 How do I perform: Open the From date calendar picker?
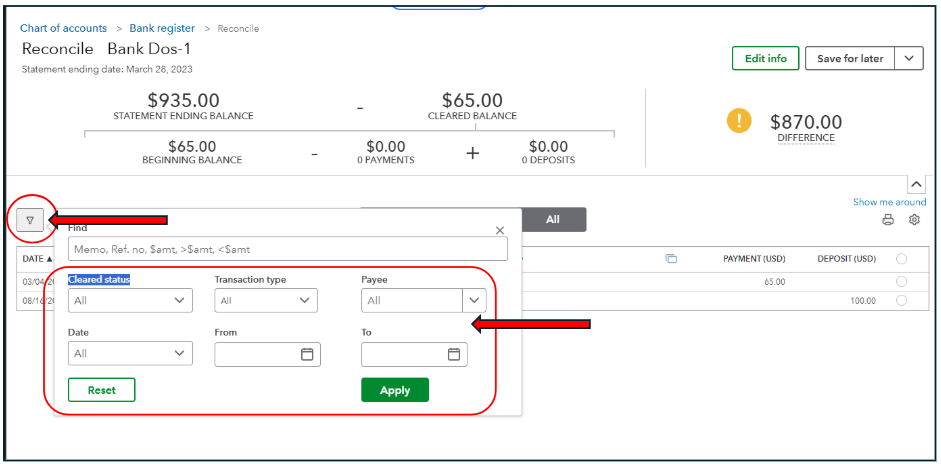click(x=307, y=354)
